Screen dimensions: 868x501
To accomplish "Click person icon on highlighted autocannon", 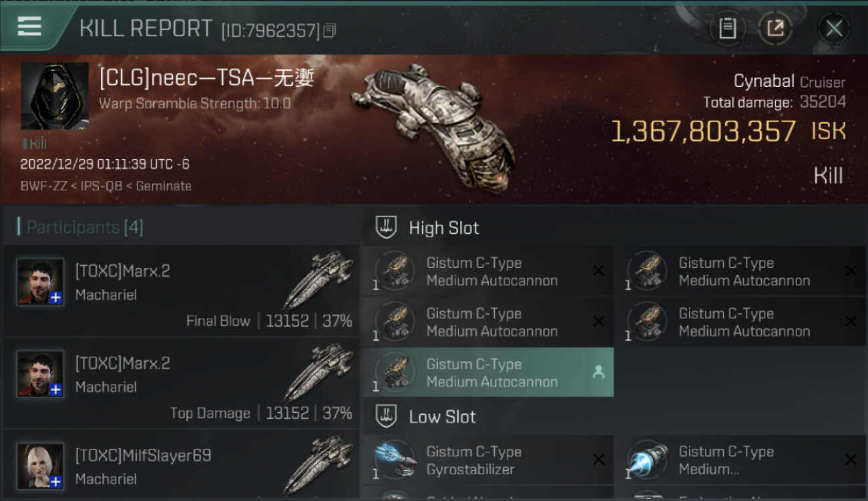I will coord(599,373).
